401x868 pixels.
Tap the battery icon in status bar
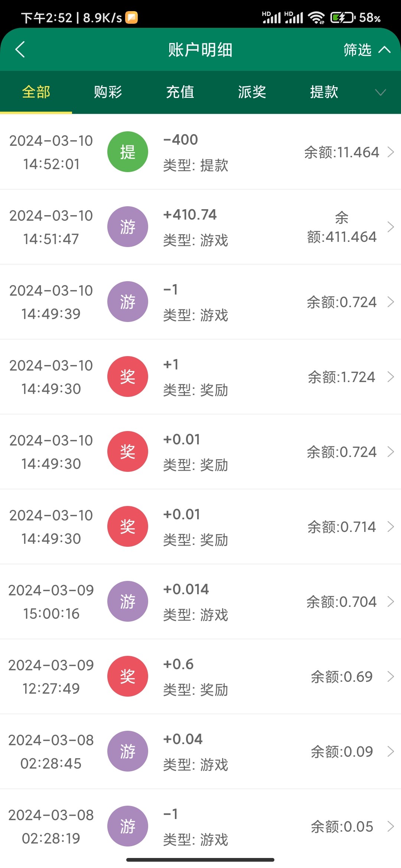click(342, 17)
